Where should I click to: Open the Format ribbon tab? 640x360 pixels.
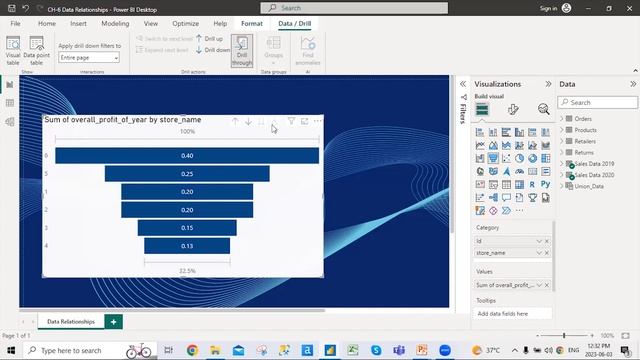252,24
